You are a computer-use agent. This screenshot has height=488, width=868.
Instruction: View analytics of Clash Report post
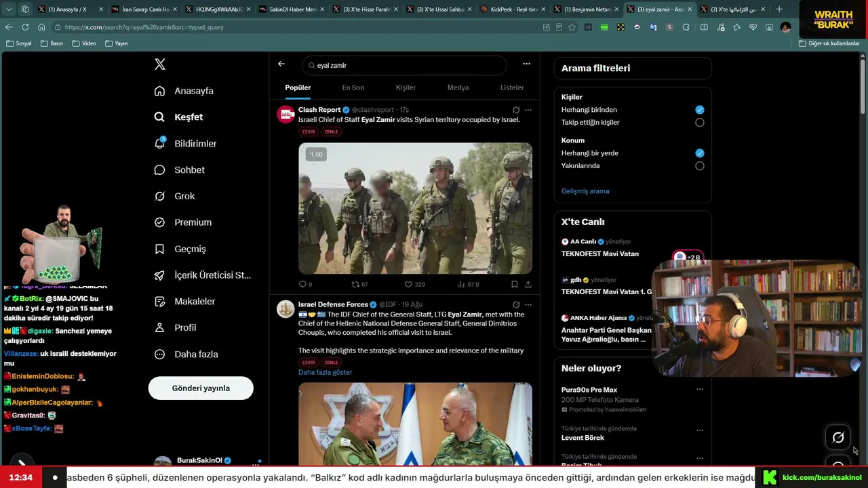pos(469,285)
